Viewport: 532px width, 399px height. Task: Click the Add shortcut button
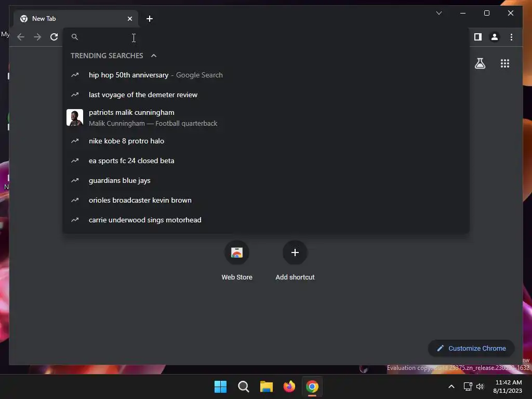coord(295,260)
